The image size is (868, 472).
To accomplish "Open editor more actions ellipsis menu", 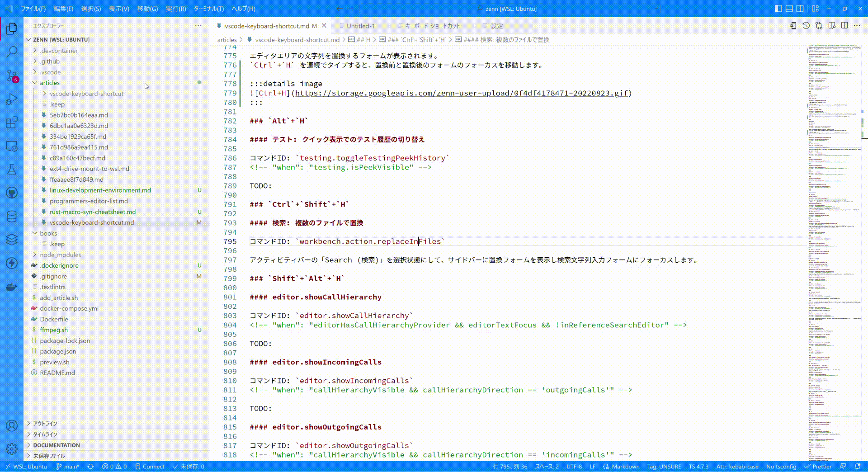I will pyautogui.click(x=857, y=26).
